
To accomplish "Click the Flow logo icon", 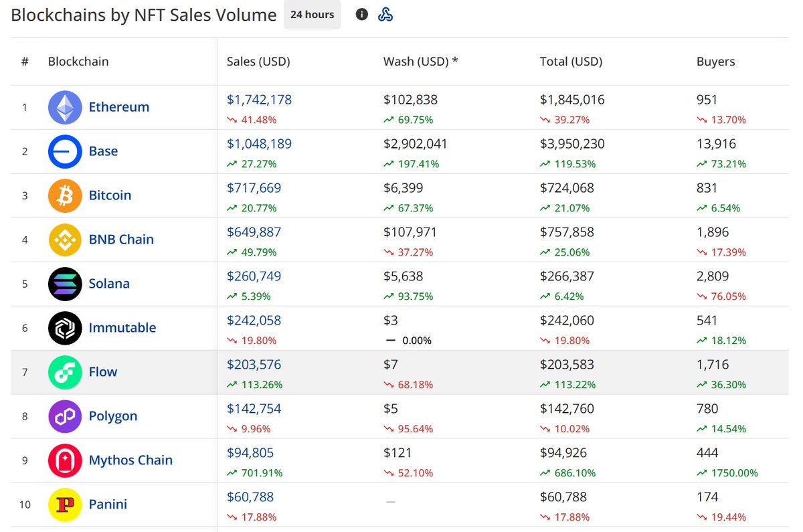I will pos(65,372).
